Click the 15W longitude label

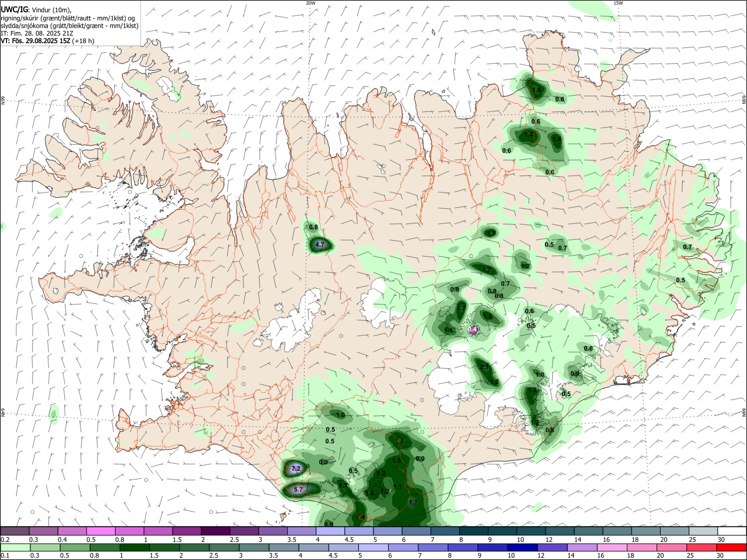click(x=618, y=3)
